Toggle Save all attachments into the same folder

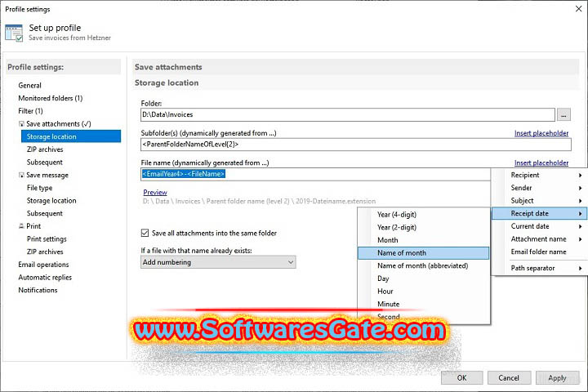point(145,233)
